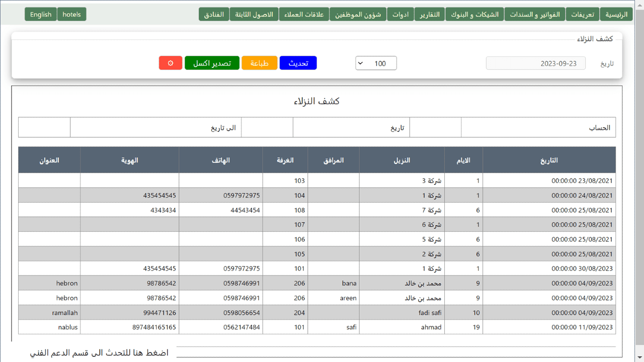Open علاقات العملاء customer relations menu
This screenshot has width=644, height=362.
[304, 14]
